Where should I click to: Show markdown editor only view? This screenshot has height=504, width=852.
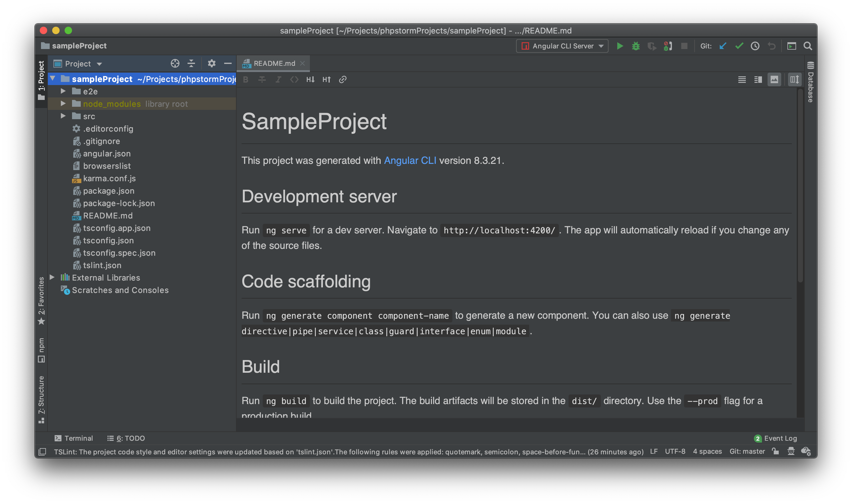(741, 79)
